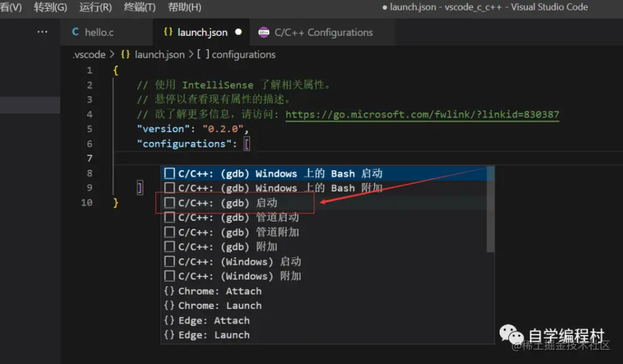Viewport: 623px width, 364px height.
Task: Click snippet icon beside (gdb) 附加
Action: click(170, 247)
